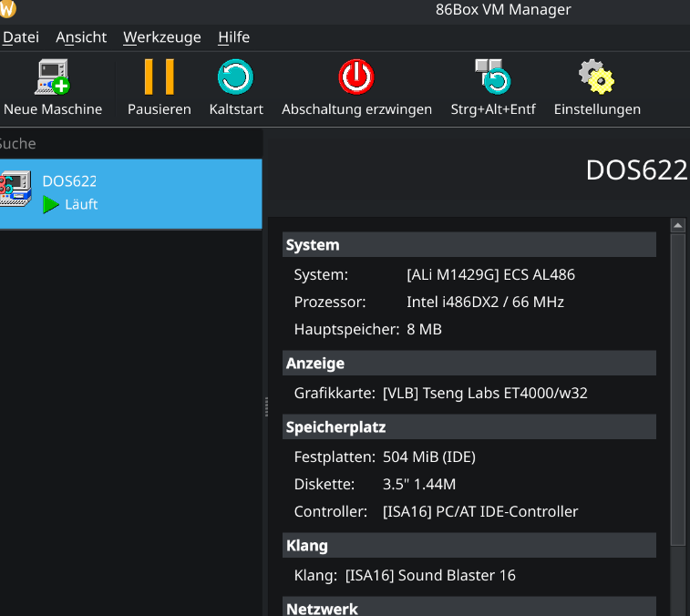This screenshot has width=690, height=616.
Task: Click the '3.5" 1.44M' Diskette value
Action: pos(419,484)
